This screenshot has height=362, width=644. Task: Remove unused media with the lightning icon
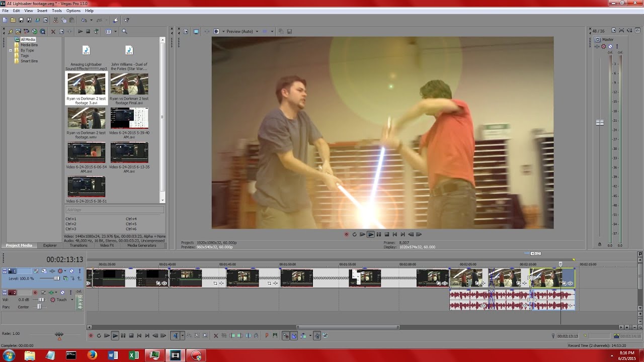(11, 31)
